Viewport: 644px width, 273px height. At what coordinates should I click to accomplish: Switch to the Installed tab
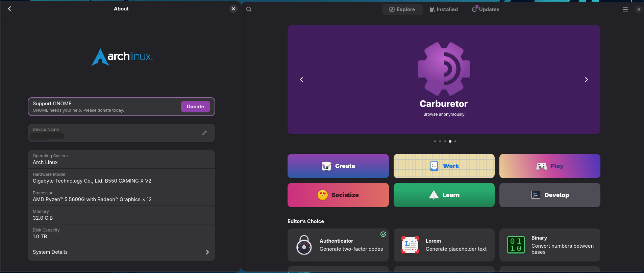[444, 9]
